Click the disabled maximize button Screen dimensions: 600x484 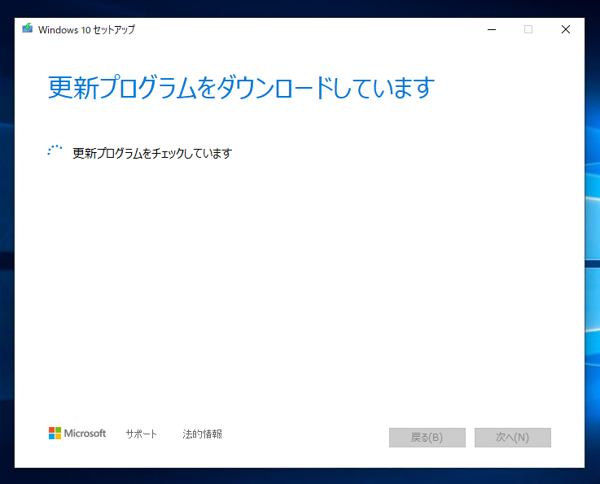coord(528,29)
